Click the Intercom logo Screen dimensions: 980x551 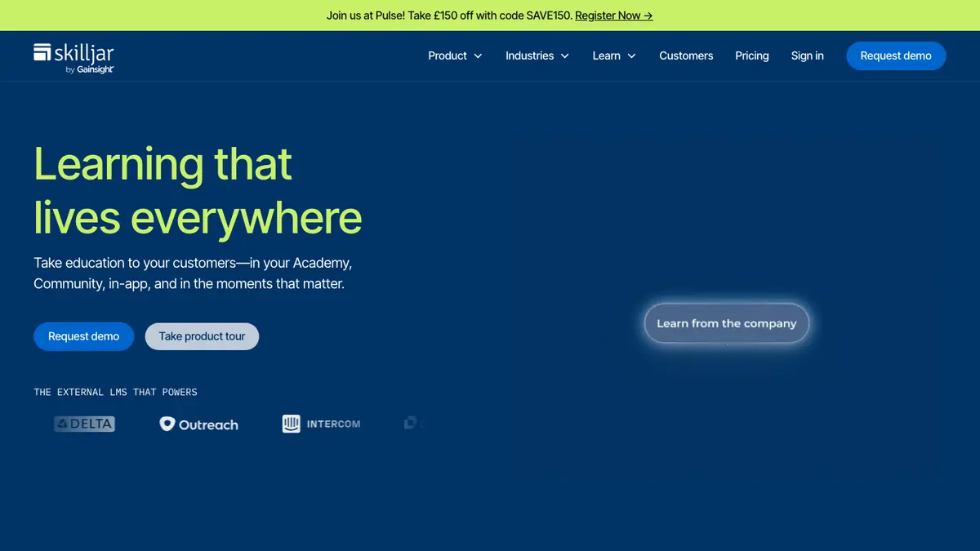point(321,424)
